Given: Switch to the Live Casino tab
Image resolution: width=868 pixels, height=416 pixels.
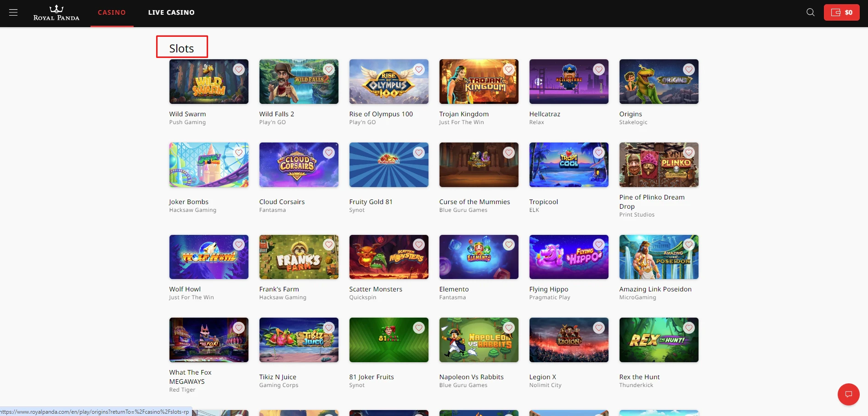Looking at the screenshot, I should pos(171,12).
